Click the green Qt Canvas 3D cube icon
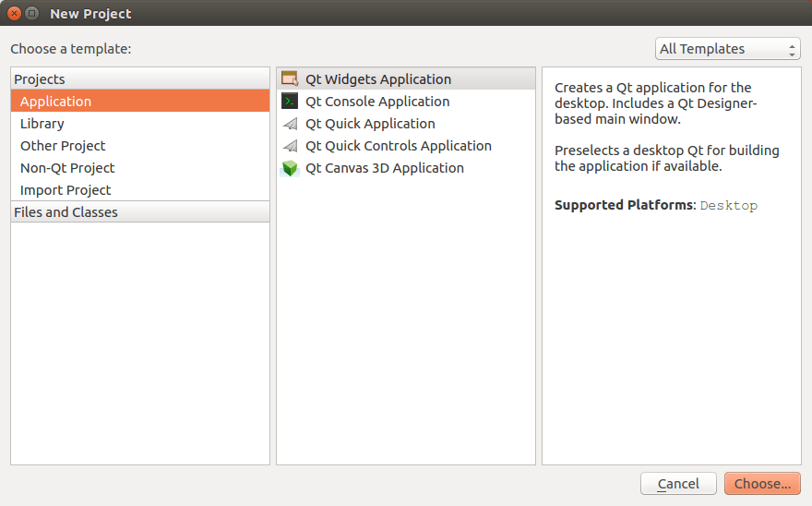Viewport: 812px width, 506px height. point(290,168)
